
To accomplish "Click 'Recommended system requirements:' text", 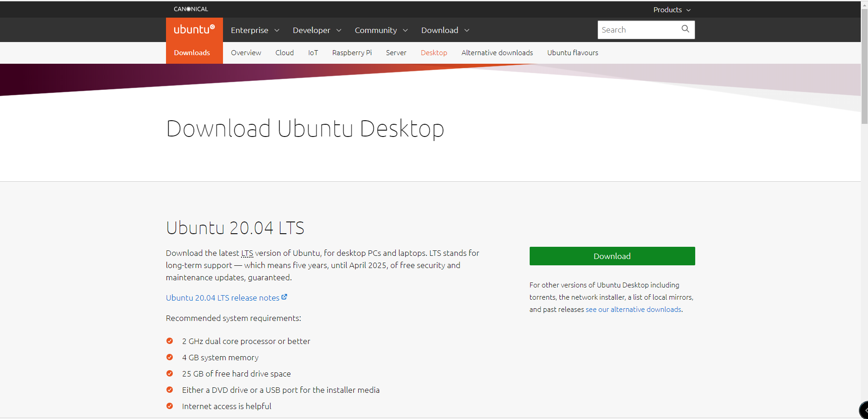I will pyautogui.click(x=233, y=318).
